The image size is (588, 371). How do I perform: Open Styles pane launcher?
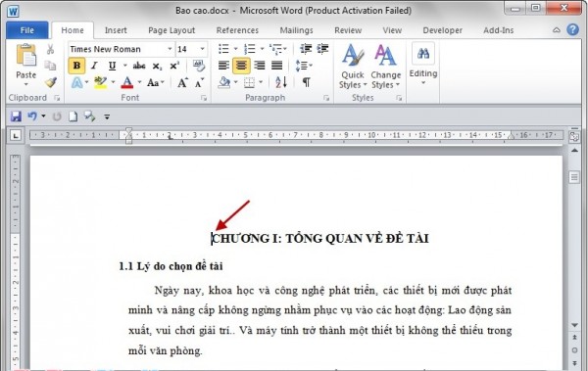click(399, 98)
